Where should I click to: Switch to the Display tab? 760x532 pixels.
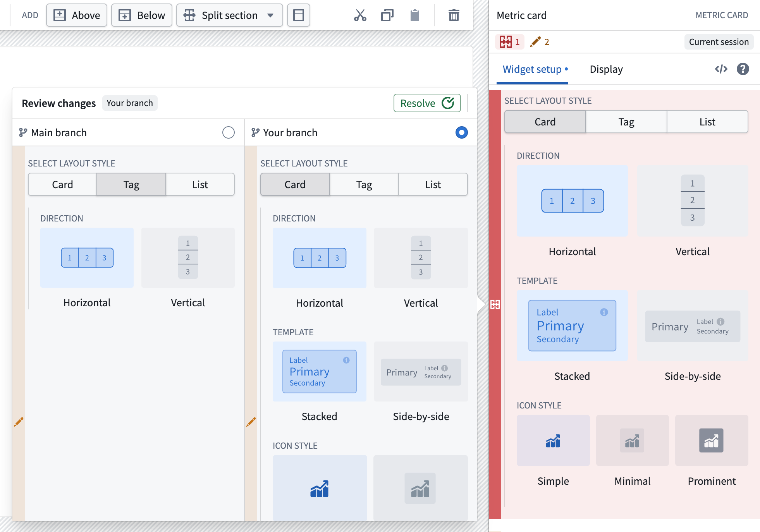click(x=606, y=69)
